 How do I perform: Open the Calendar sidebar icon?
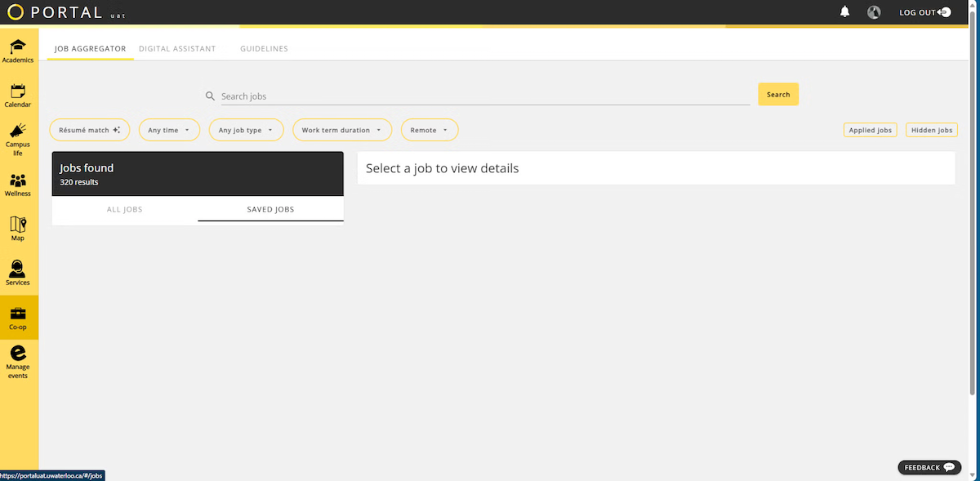point(18,93)
